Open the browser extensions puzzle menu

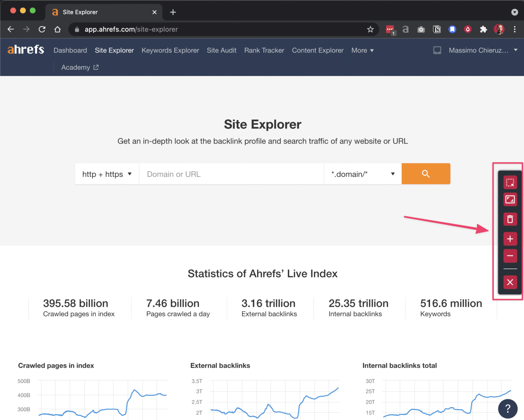pyautogui.click(x=483, y=29)
